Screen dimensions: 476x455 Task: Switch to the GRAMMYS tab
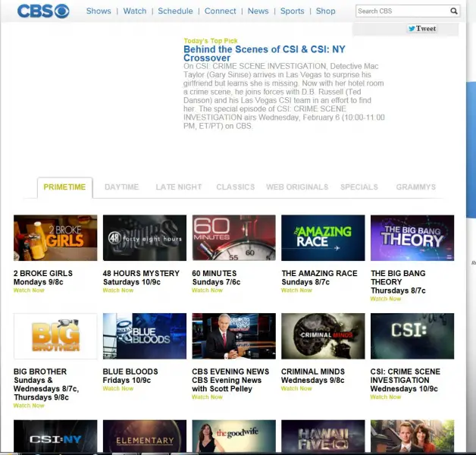(x=416, y=187)
